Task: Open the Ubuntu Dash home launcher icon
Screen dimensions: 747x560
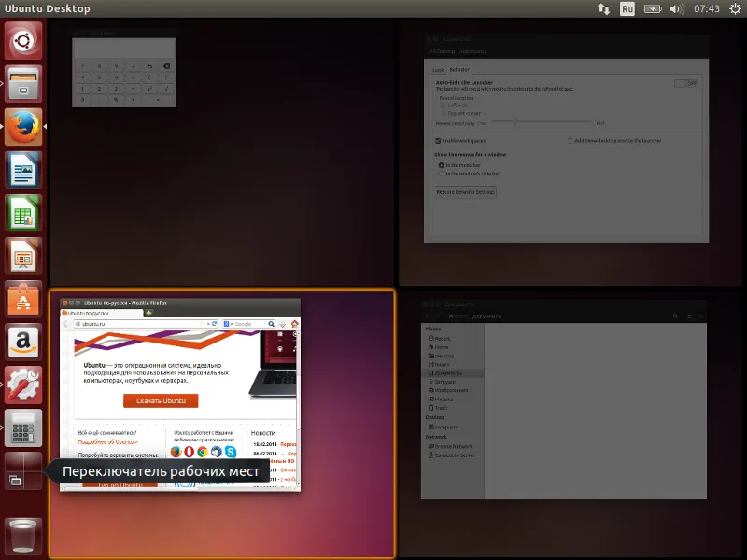Action: (23, 41)
